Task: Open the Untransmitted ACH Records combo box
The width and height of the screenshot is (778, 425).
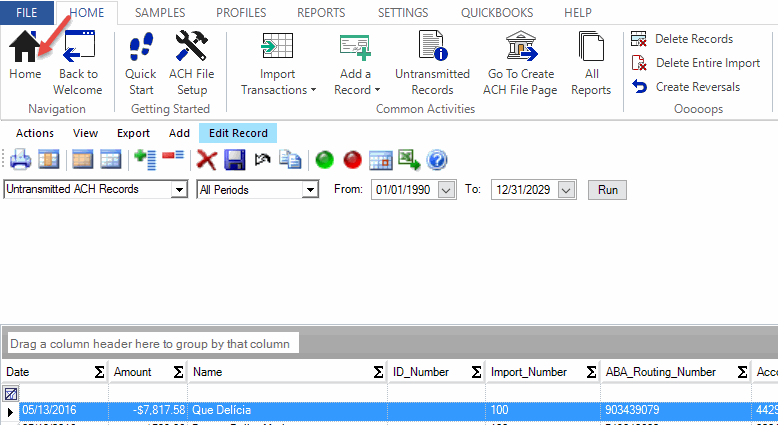Action: pyautogui.click(x=179, y=189)
